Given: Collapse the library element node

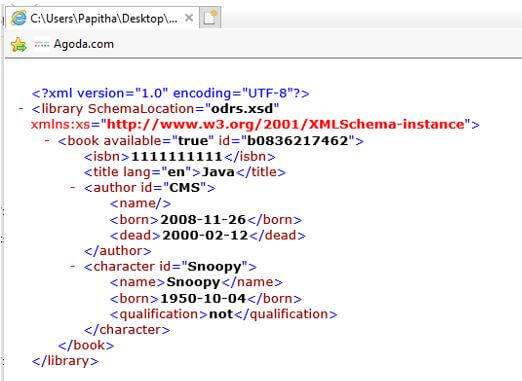Looking at the screenshot, I should (x=21, y=108).
